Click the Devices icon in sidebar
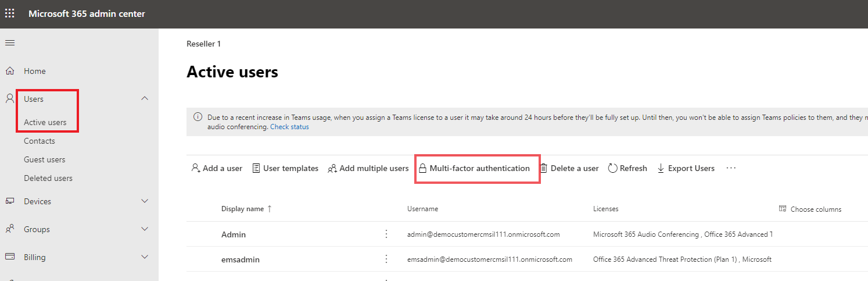868x281 pixels. (10, 201)
